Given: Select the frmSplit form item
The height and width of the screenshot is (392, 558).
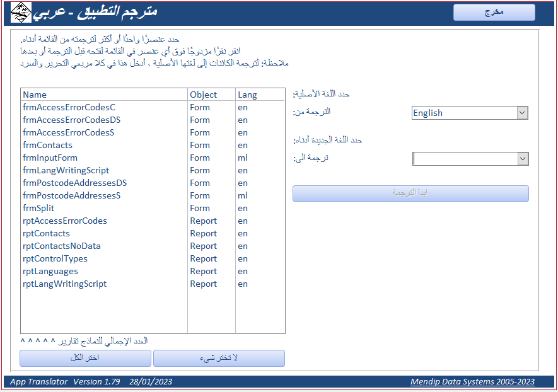Looking at the screenshot, I should (x=153, y=209).
